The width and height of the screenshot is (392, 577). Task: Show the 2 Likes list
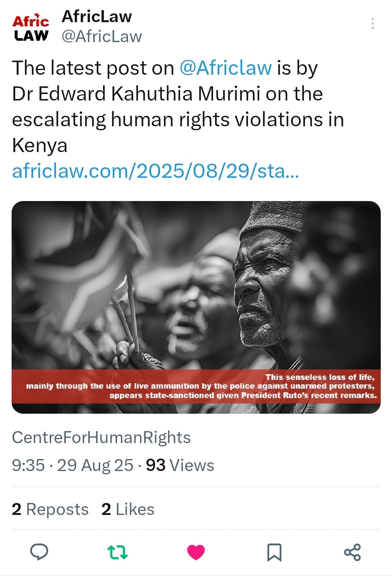(128, 509)
